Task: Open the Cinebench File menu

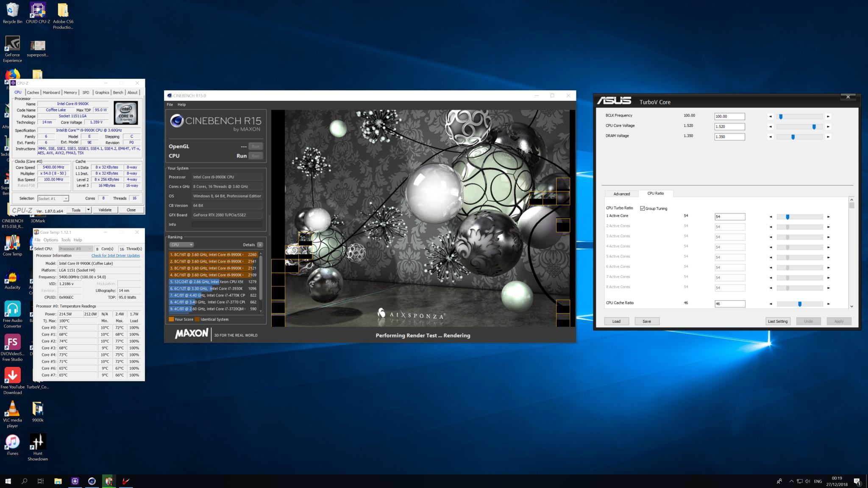Action: (x=170, y=104)
